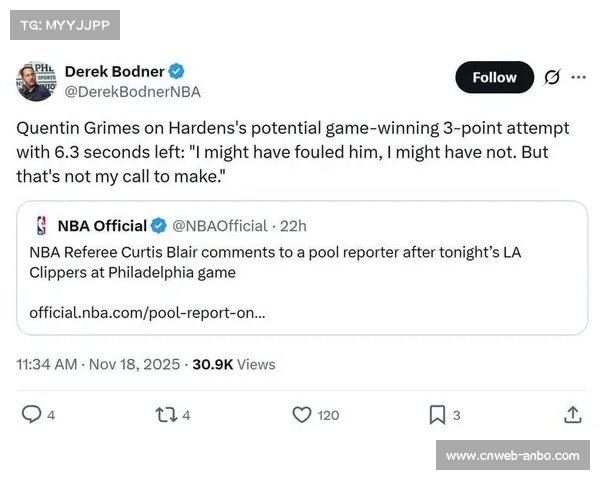Click the NBA Official logo avatar
This screenshot has height=480, width=600.
tap(40, 225)
